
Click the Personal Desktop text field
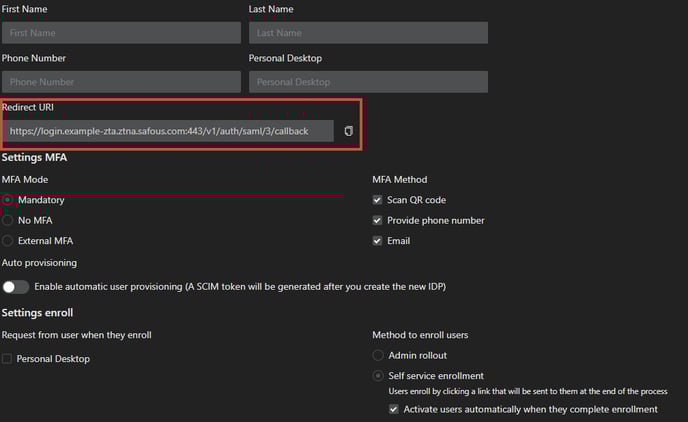[x=367, y=82]
